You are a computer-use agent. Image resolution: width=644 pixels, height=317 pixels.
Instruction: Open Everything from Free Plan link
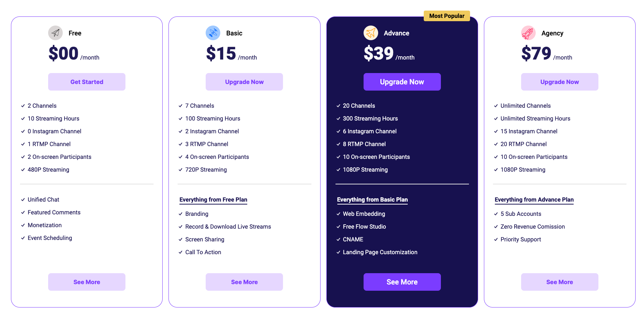tap(213, 200)
